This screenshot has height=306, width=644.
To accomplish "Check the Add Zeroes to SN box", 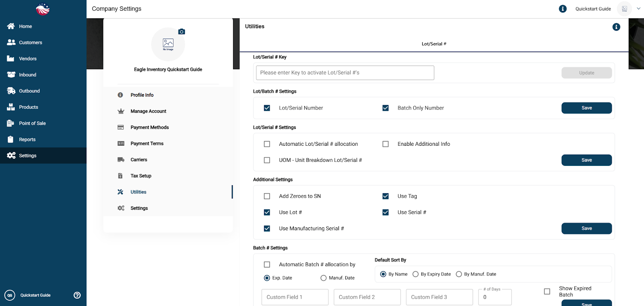I will 267,196.
